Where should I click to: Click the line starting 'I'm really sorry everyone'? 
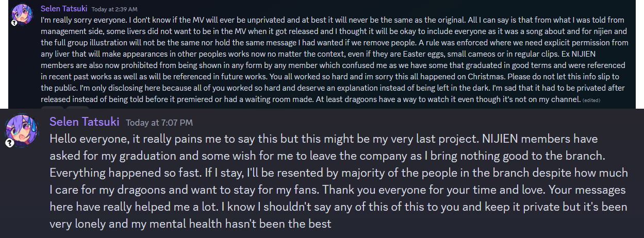point(333,20)
